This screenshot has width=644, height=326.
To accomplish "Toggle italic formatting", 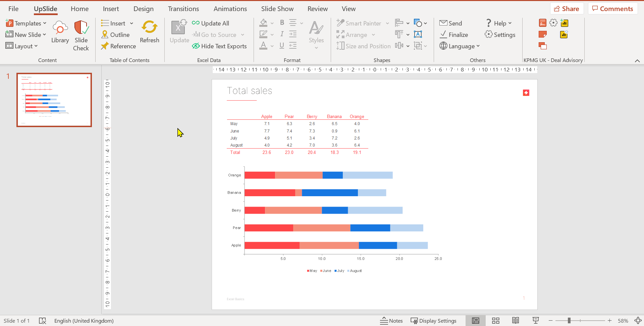I will tap(282, 34).
